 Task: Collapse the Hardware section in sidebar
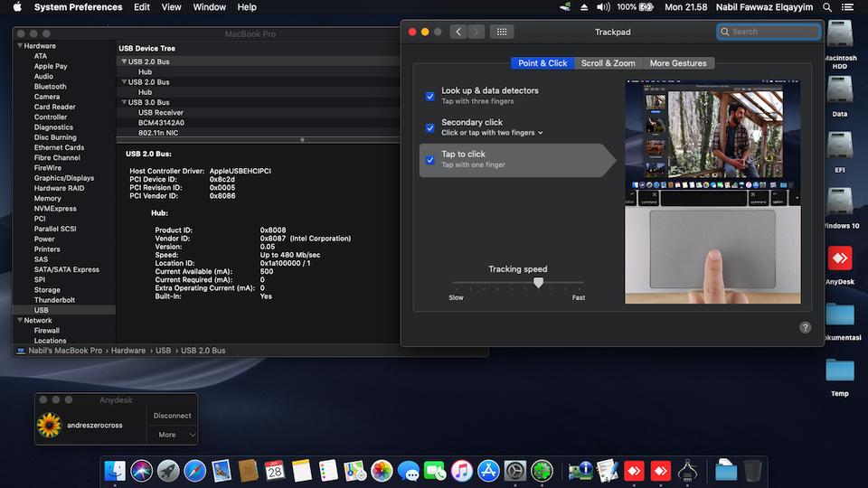tap(19, 45)
